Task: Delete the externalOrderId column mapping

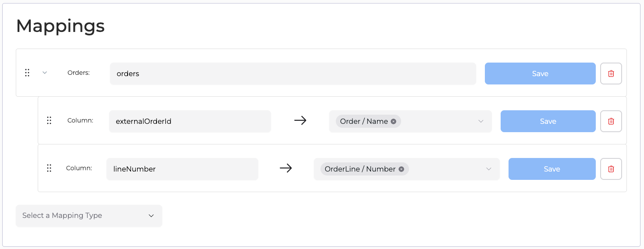Action: coord(611,121)
